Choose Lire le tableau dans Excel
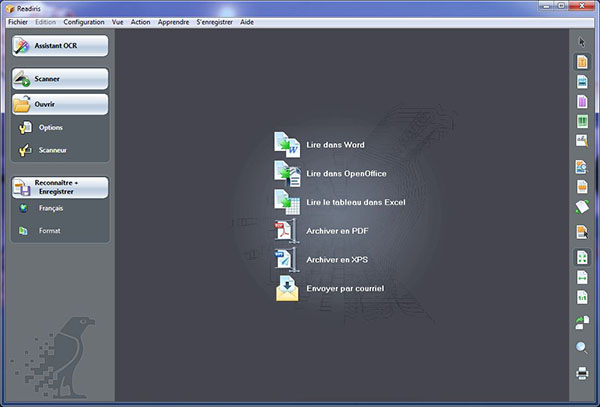Image resolution: width=600 pixels, height=407 pixels. (x=355, y=202)
